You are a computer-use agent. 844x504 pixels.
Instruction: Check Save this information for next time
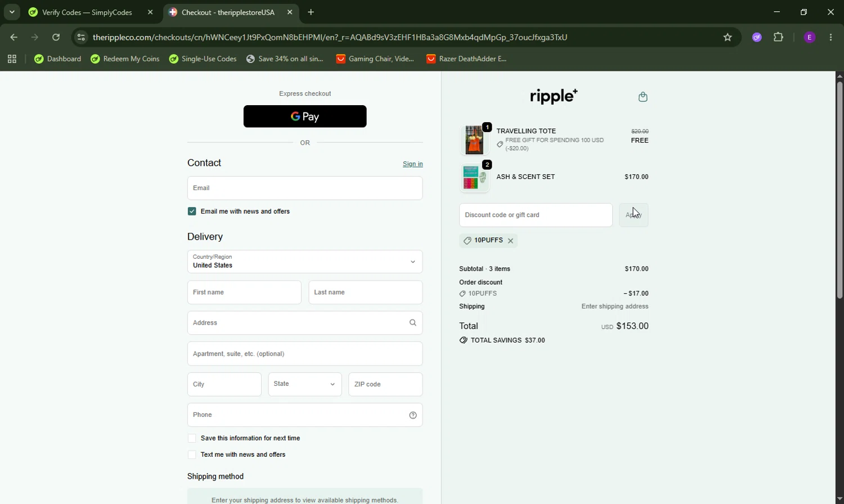tap(192, 439)
